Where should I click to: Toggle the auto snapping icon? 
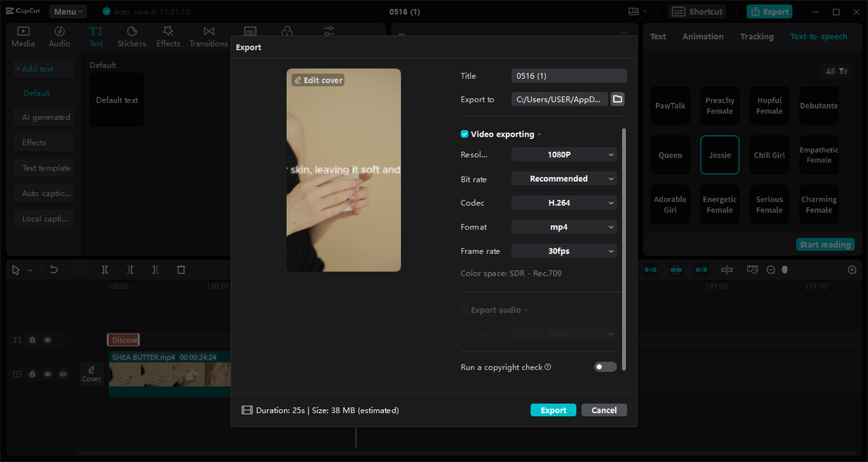click(x=676, y=270)
